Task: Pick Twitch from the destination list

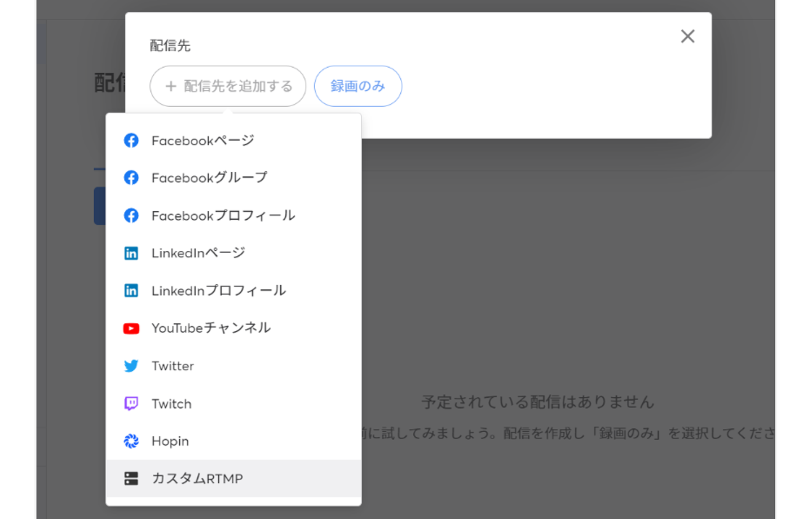Action: coord(233,403)
